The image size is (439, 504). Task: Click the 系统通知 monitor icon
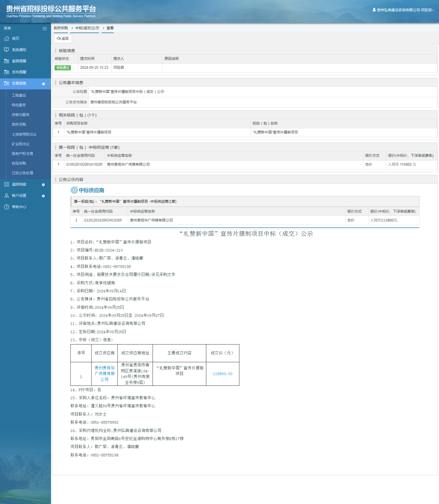tap(7, 50)
